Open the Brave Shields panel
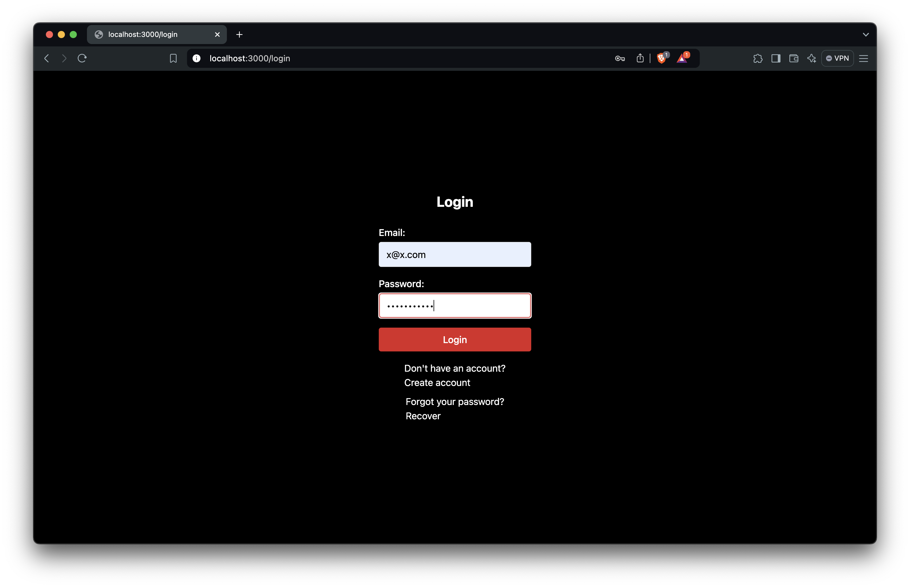Image resolution: width=910 pixels, height=588 pixels. pos(662,58)
